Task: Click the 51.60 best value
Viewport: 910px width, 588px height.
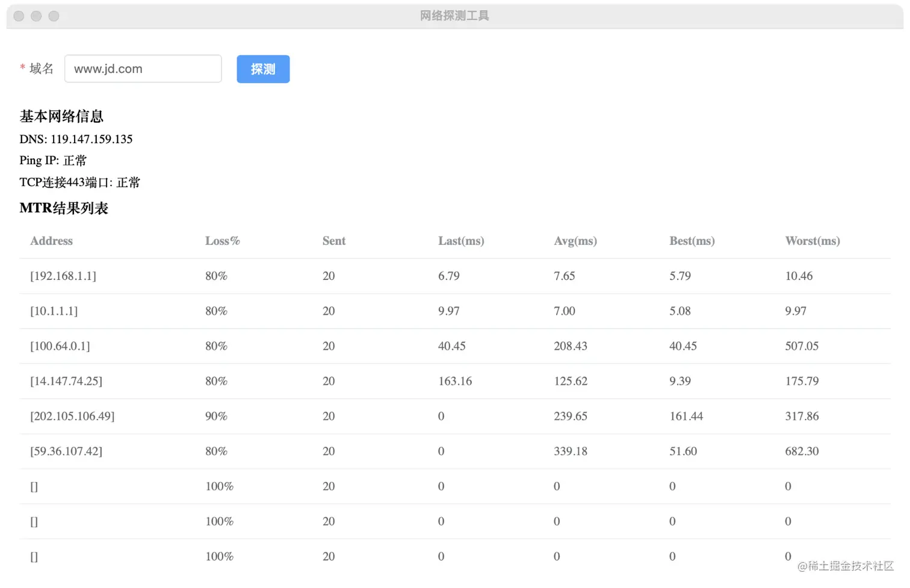Action: pyautogui.click(x=683, y=451)
